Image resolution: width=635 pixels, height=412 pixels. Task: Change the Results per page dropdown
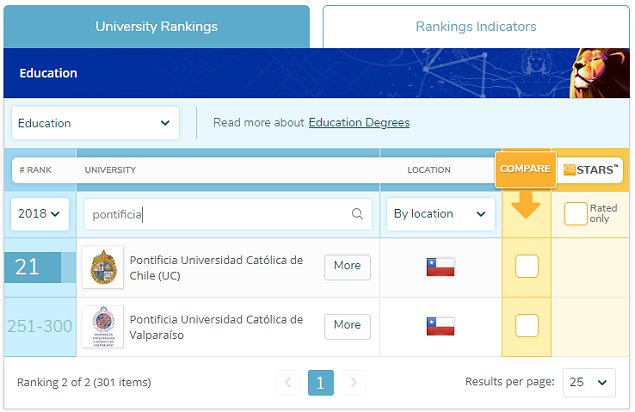point(589,382)
